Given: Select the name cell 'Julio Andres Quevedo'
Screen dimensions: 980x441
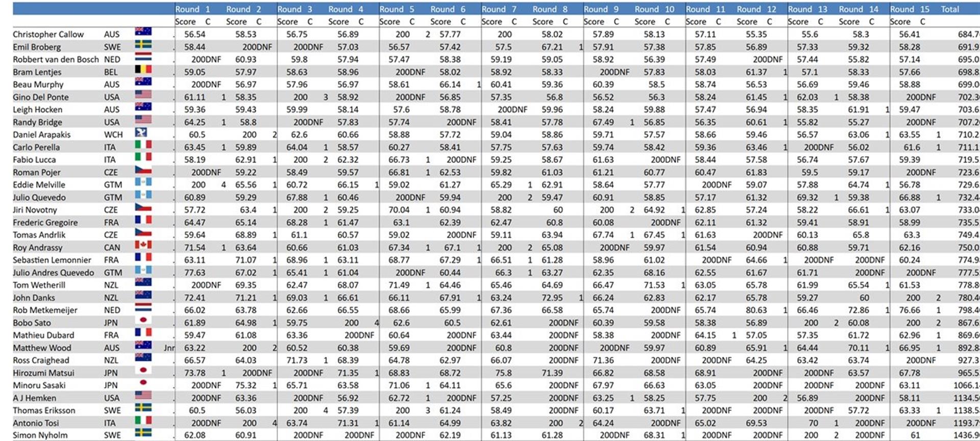Looking at the screenshot, I should pos(53,273).
